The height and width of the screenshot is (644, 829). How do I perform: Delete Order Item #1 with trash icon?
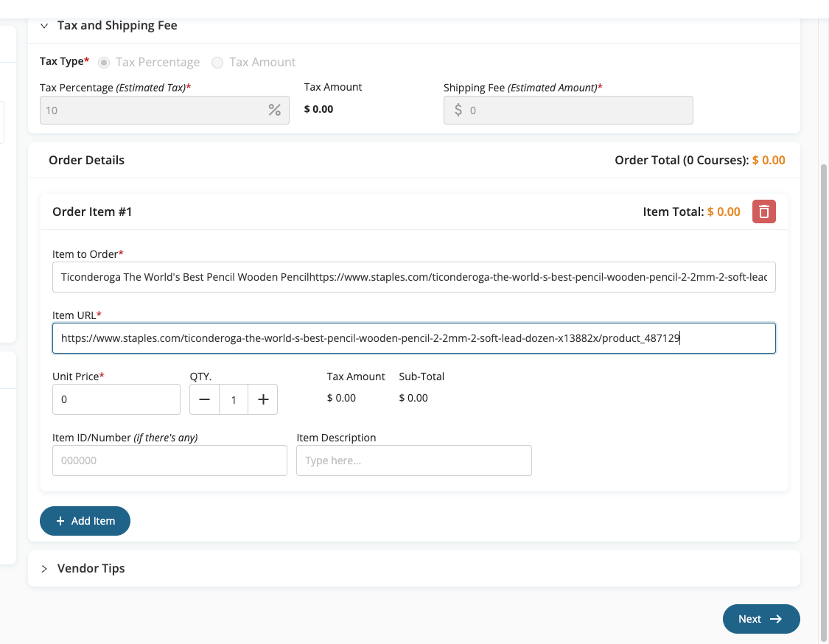click(x=764, y=211)
